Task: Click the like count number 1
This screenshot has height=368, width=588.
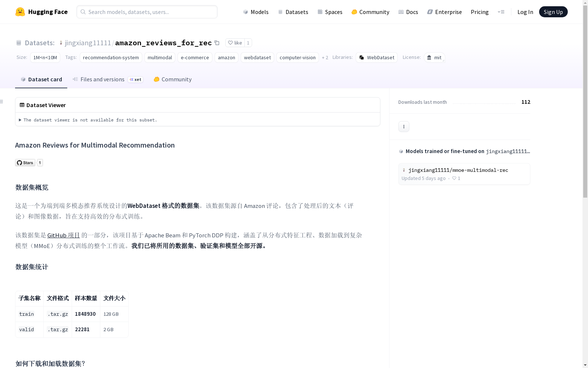Action: click(x=248, y=43)
